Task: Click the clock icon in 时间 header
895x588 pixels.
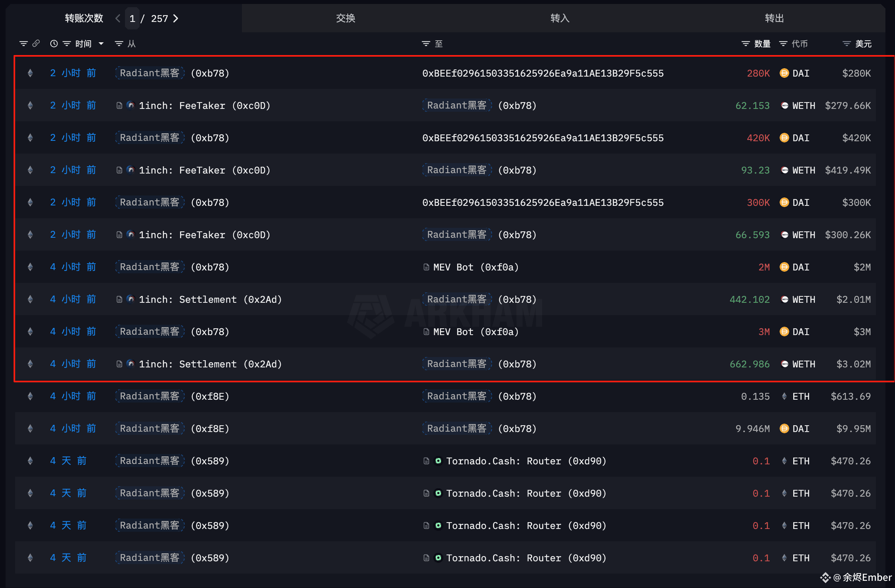Action: pos(54,43)
